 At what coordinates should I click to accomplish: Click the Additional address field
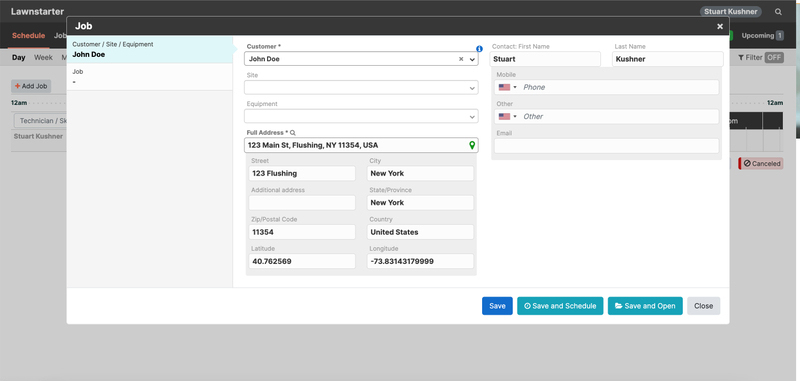point(302,202)
